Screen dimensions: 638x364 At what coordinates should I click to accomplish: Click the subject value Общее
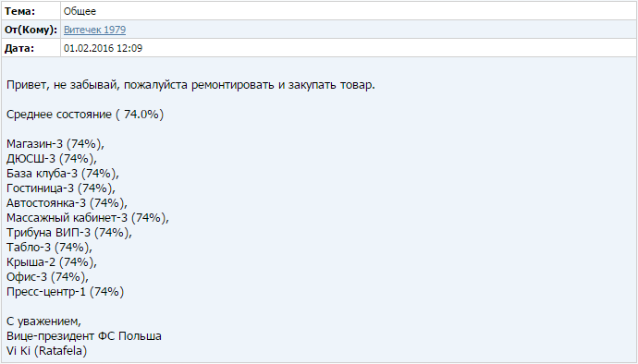(x=80, y=11)
